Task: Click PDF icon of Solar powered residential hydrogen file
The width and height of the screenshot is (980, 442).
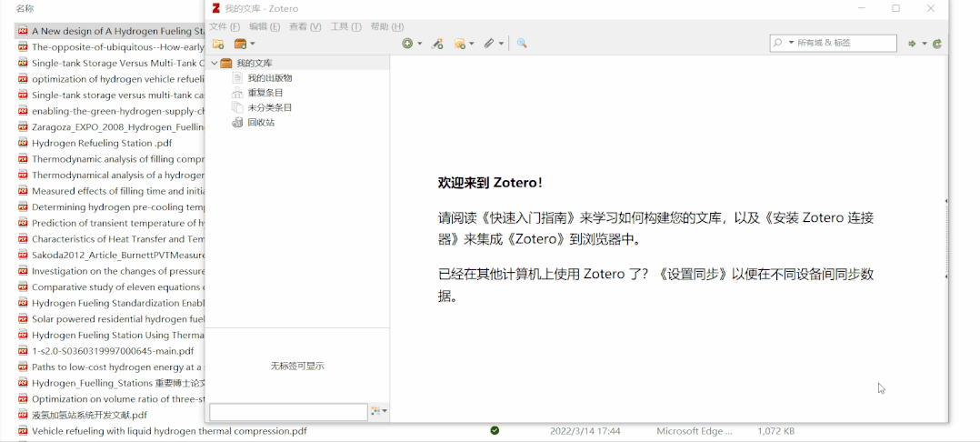Action: click(23, 319)
